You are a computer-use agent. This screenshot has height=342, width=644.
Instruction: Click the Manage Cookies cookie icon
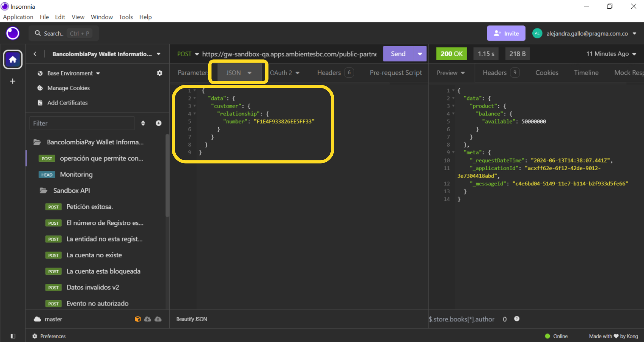click(40, 88)
